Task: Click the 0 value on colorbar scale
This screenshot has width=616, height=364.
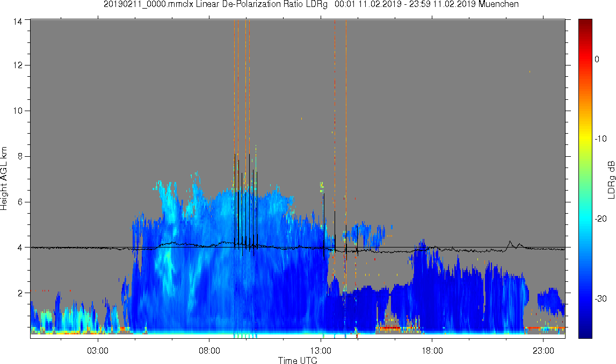Action: point(597,59)
